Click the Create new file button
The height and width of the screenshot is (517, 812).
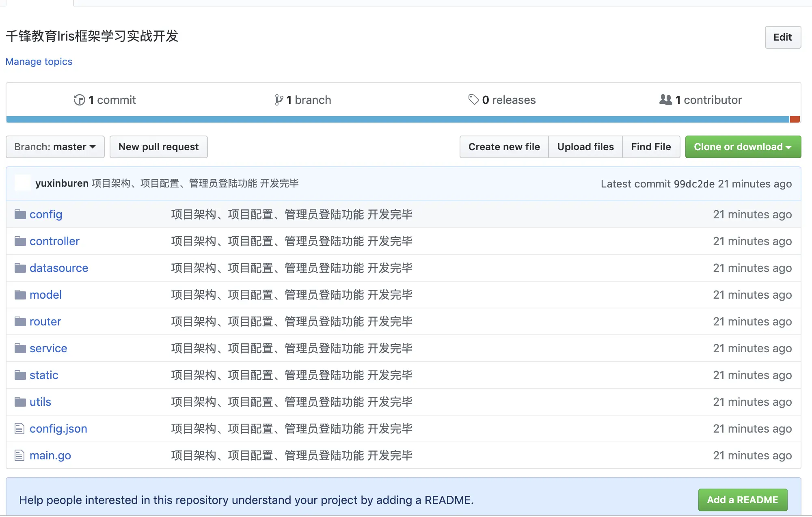tap(504, 147)
